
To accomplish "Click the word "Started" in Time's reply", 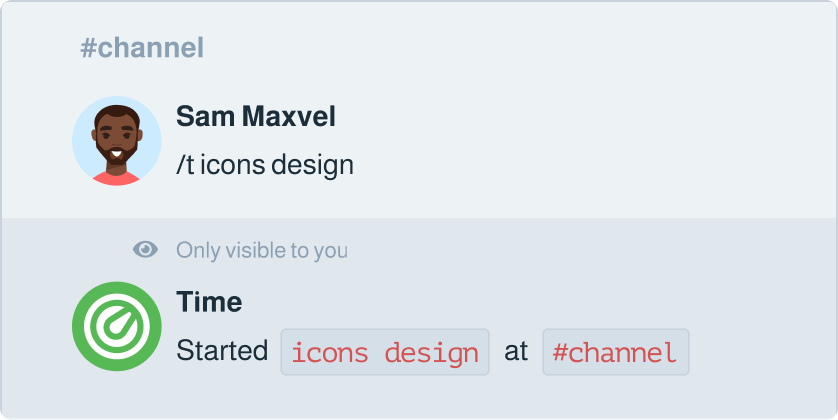I will pyautogui.click(x=222, y=351).
